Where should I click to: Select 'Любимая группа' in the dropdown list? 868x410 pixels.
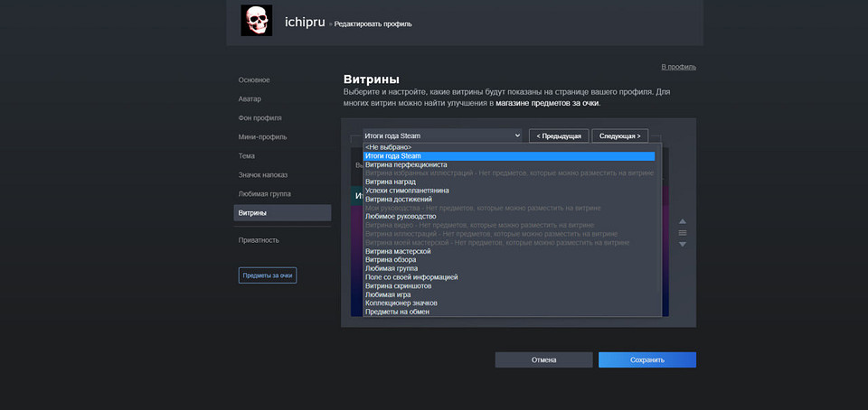tap(509, 268)
